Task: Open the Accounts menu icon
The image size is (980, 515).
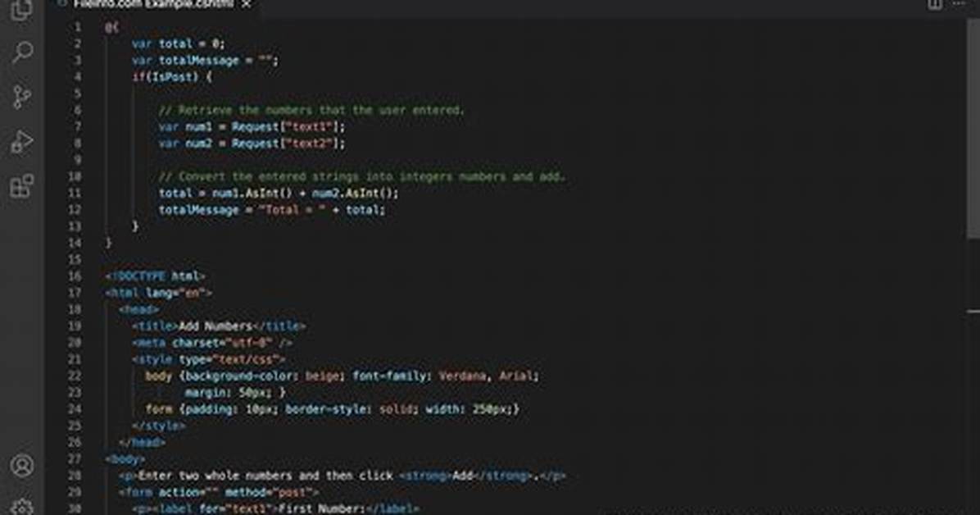Action: pos(22,466)
